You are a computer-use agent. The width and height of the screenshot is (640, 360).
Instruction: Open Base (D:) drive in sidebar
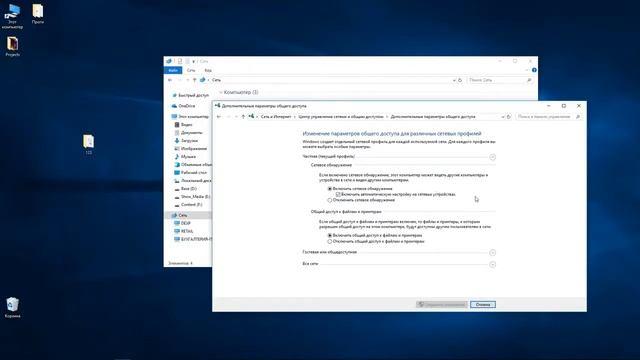(185, 189)
